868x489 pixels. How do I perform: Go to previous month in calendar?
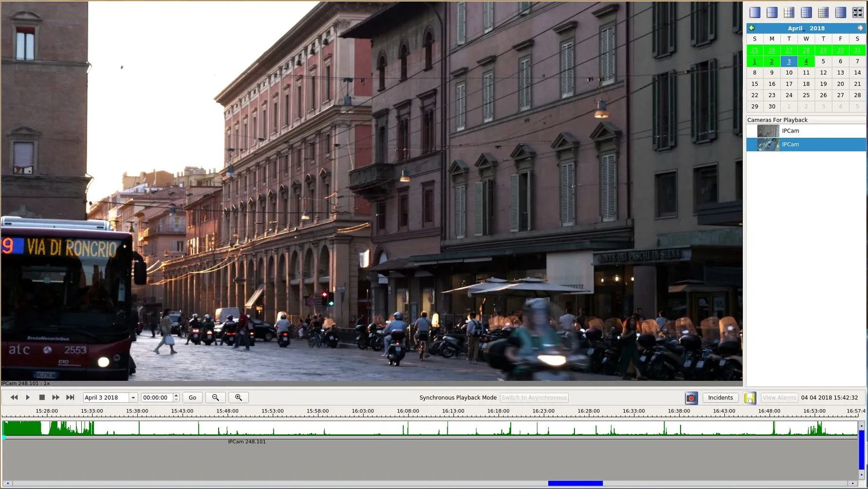752,28
